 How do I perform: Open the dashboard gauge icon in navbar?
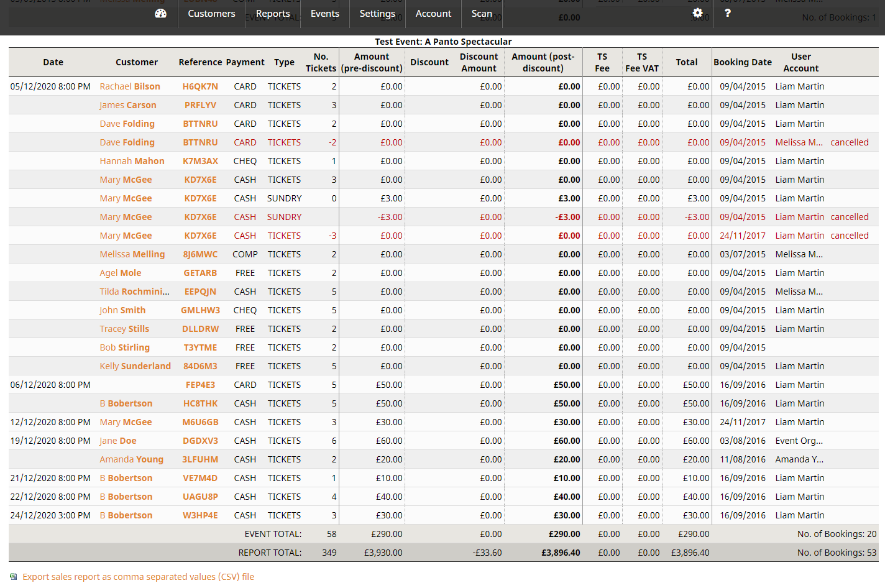point(160,13)
